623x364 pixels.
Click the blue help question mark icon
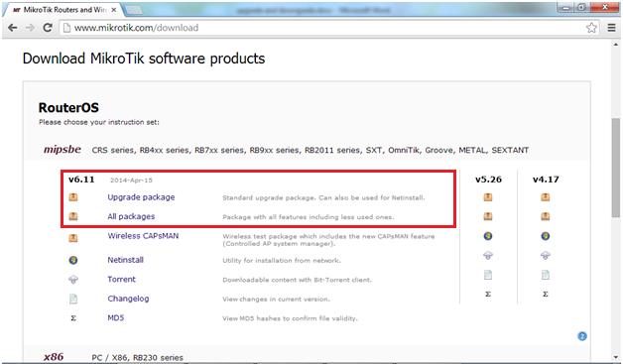pos(582,336)
